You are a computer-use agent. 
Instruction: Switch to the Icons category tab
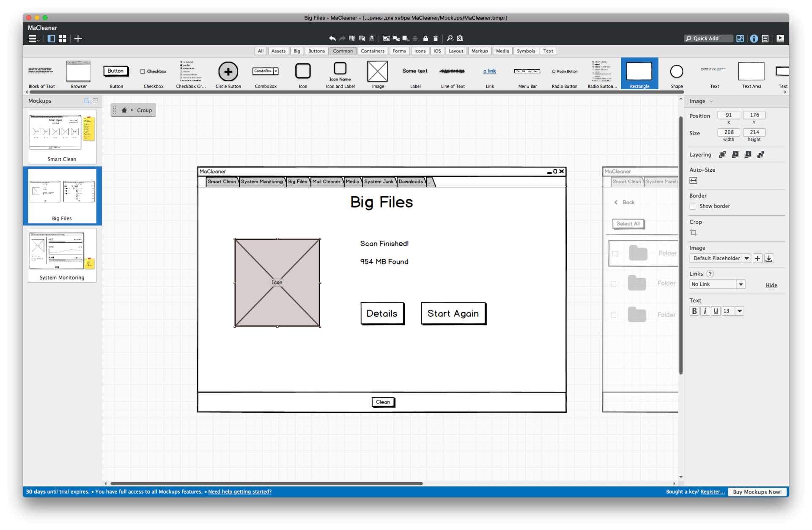pyautogui.click(x=420, y=51)
